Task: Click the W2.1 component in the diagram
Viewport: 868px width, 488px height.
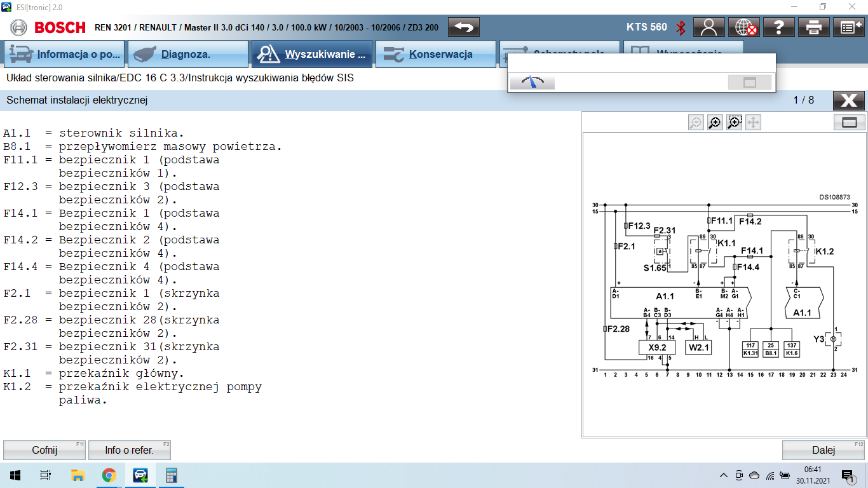Action: [x=698, y=348]
